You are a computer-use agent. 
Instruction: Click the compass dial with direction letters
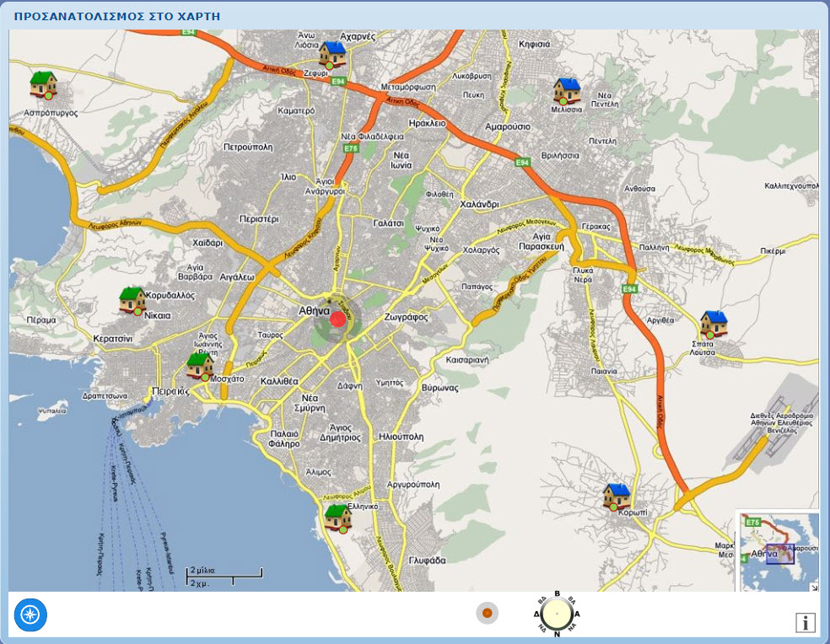point(557,613)
